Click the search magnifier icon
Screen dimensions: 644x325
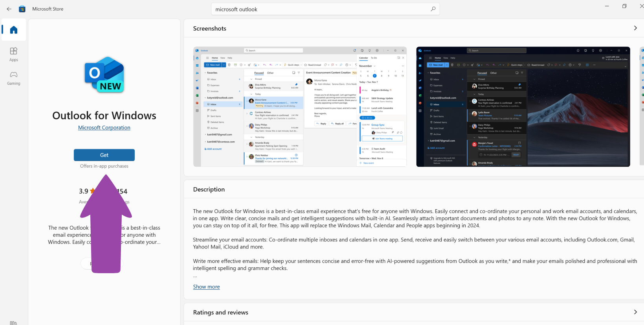point(433,9)
